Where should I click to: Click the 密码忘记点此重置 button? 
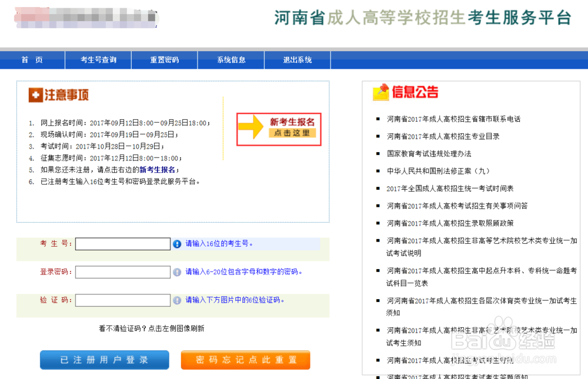click(246, 360)
